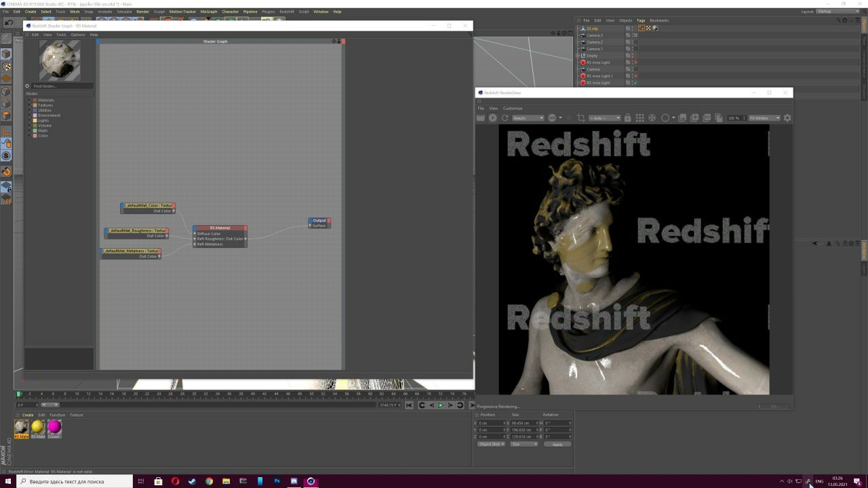This screenshot has height=488, width=868.
Task: Toggle the green check of the last RS Area Light
Action: click(635, 83)
